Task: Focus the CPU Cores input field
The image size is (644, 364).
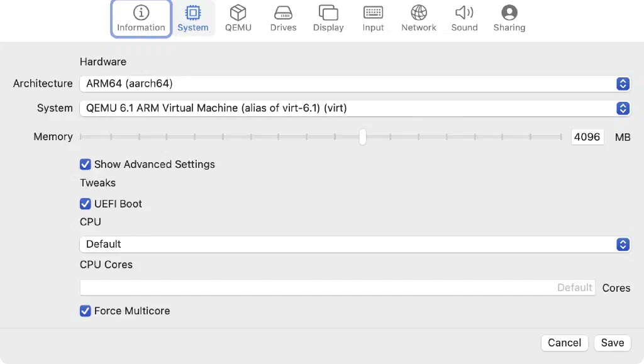Action: pos(336,288)
